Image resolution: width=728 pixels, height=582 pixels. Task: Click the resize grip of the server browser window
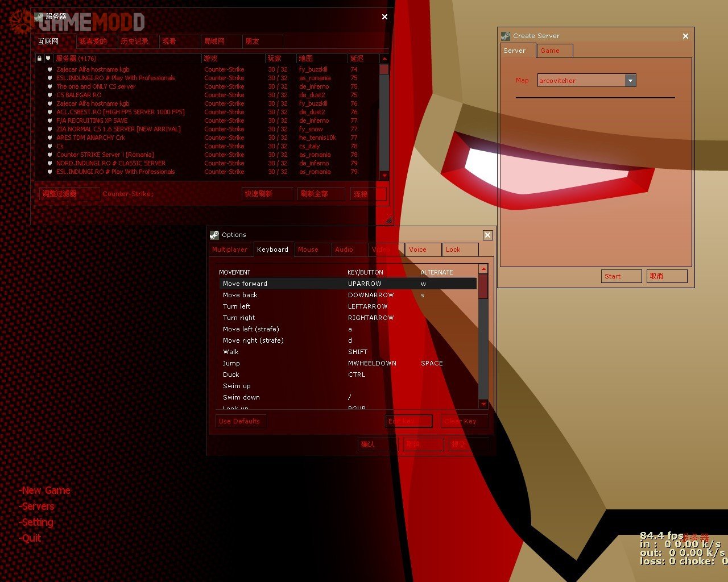point(388,220)
